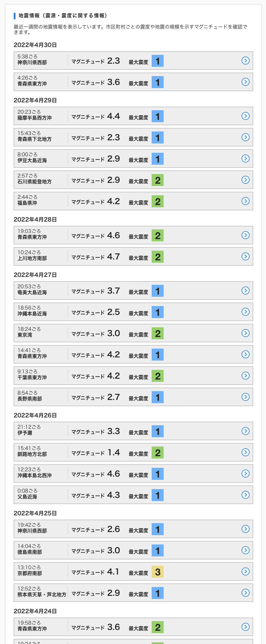This screenshot has height=644, width=266.
Task: Open arrow icon on 8:00 伊豆大島近海 row
Action: [x=246, y=158]
